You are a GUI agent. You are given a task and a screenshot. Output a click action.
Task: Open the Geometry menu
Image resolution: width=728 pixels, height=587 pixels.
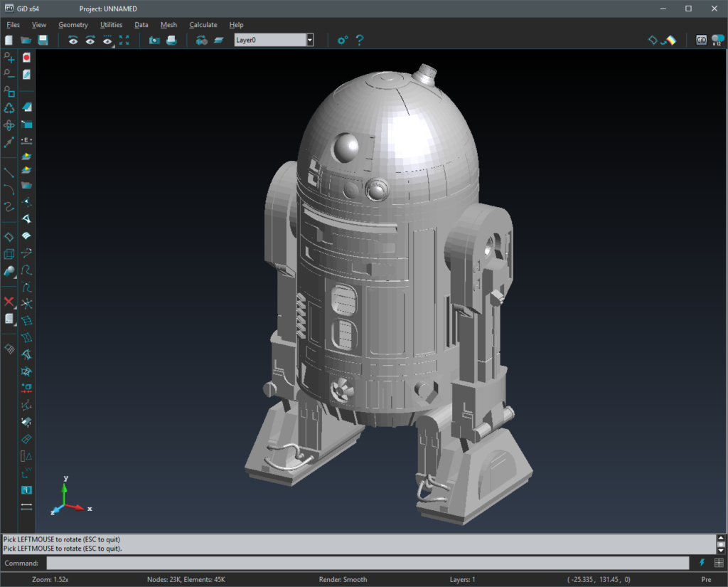click(x=73, y=25)
